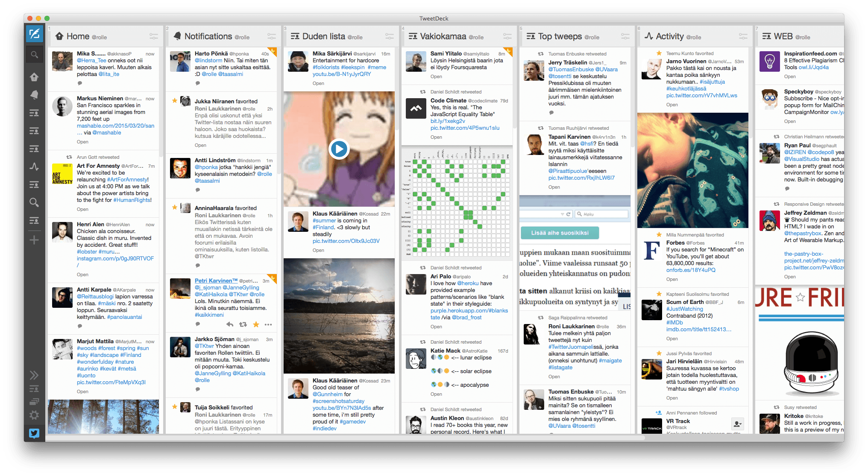Select the Duden lista column title

[323, 36]
